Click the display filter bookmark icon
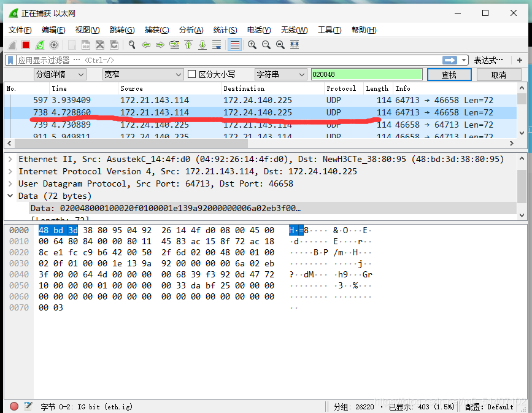This screenshot has height=413, width=532. coord(10,60)
